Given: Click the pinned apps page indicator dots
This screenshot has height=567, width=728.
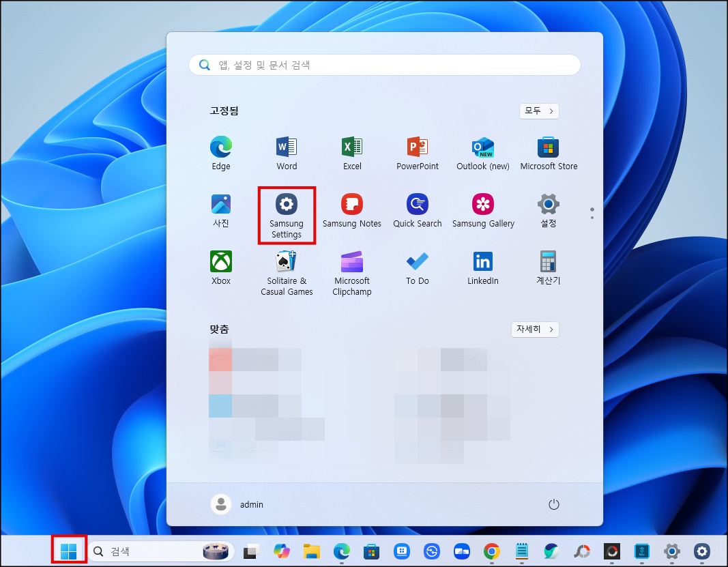Looking at the screenshot, I should [x=592, y=213].
